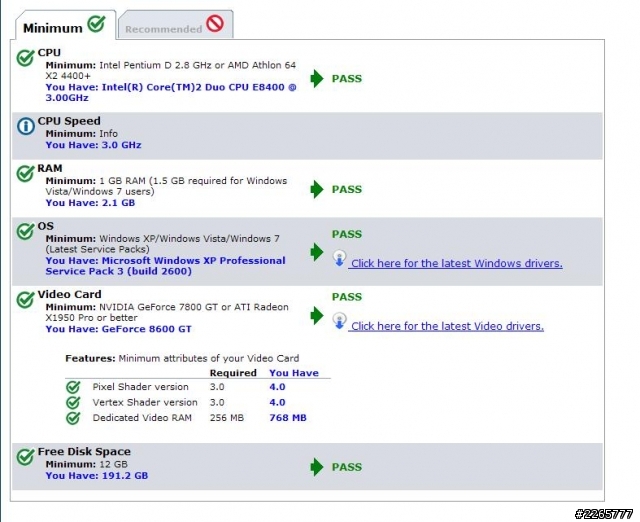Click the Free Disk Space checkmark icon
This screenshot has height=522, width=640.
[25, 457]
